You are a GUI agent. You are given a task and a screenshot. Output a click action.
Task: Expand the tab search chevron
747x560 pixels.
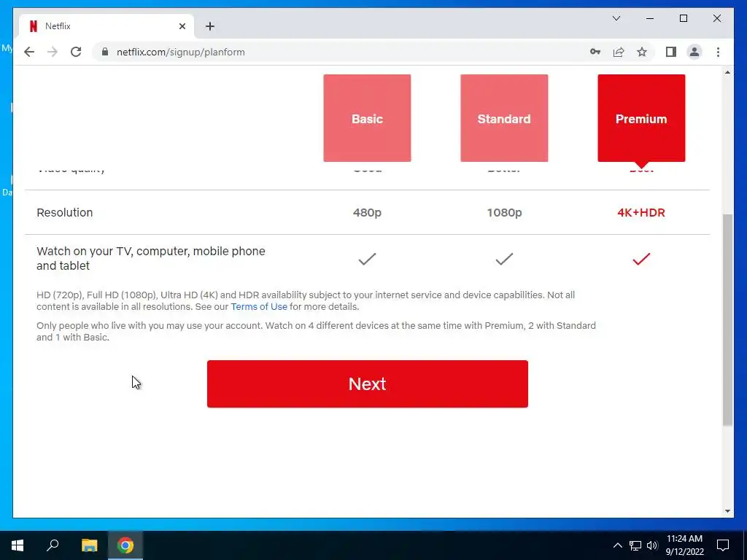pyautogui.click(x=616, y=18)
